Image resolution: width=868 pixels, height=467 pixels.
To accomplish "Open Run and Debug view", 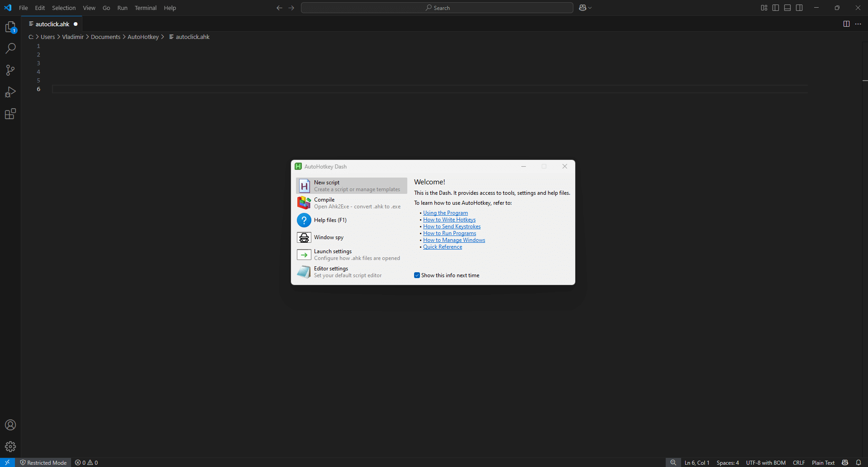I will (10, 92).
